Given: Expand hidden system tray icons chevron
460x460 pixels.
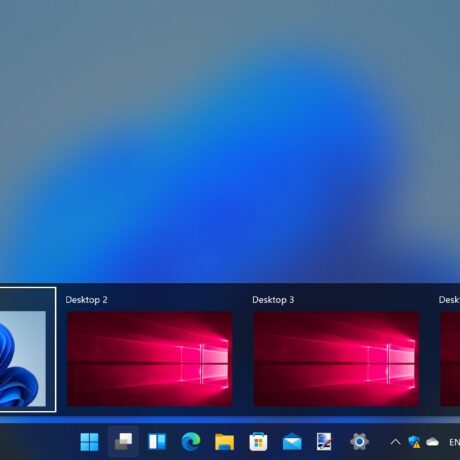Looking at the screenshot, I should (x=395, y=442).
